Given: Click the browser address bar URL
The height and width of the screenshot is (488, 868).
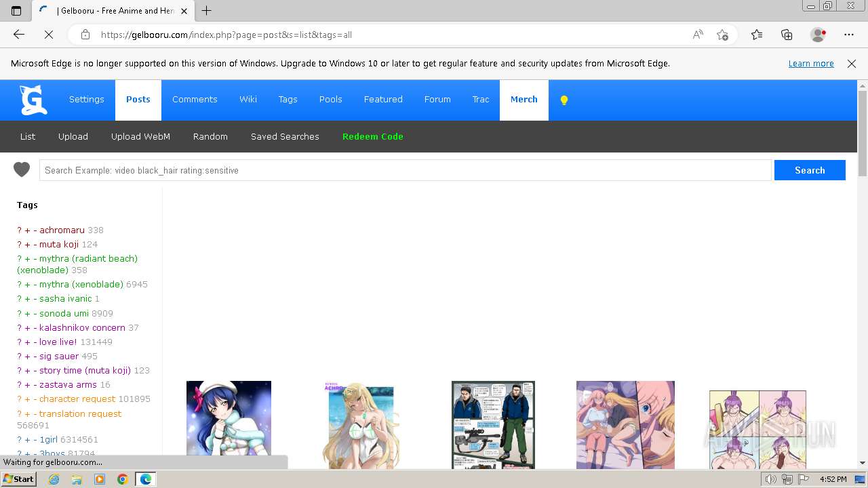Looking at the screenshot, I should click(226, 35).
